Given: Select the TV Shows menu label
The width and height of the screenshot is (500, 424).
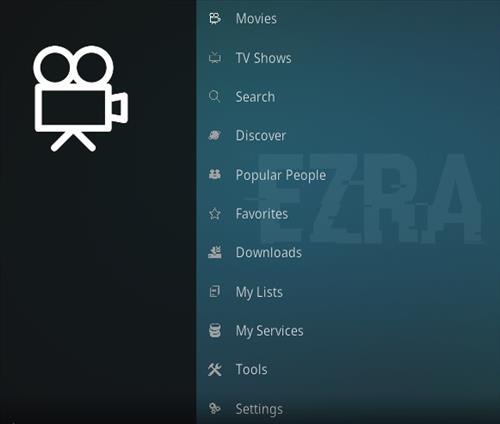Looking at the screenshot, I should pos(263,58).
